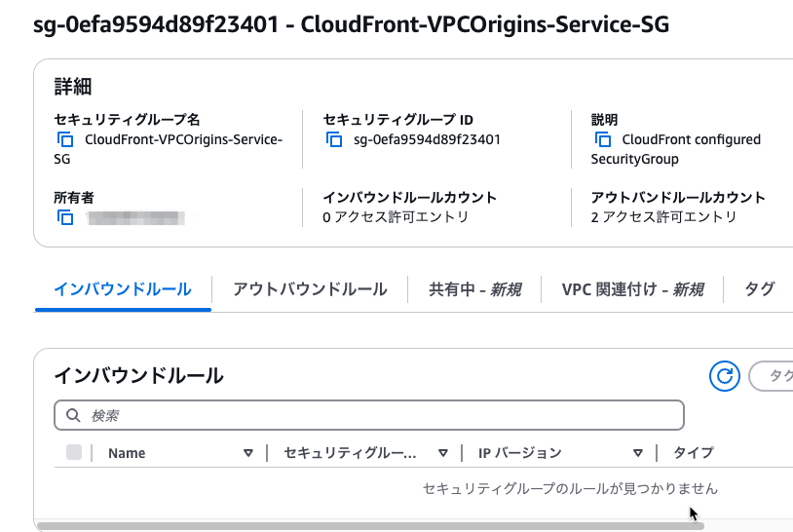This screenshot has height=532, width=793.
Task: Open the VPC 関連付け - 新規 tab
Action: (632, 289)
